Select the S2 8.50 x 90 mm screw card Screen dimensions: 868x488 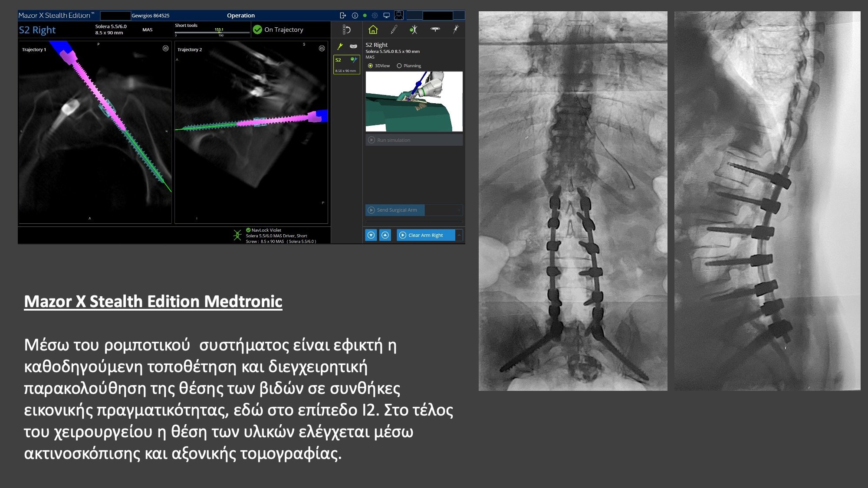(x=346, y=65)
